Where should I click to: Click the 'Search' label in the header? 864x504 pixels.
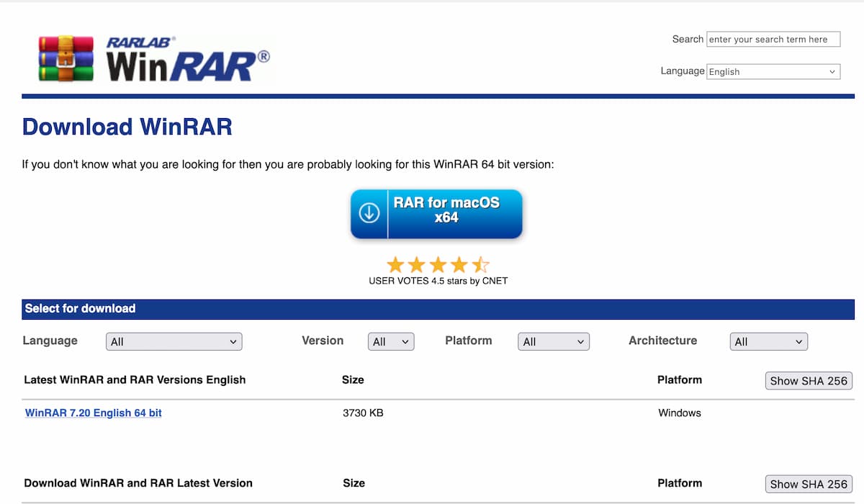pyautogui.click(x=688, y=40)
